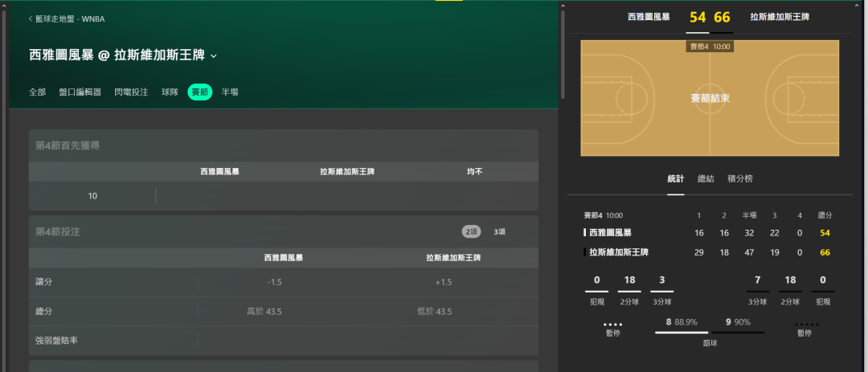
Task: Click 西雅圖風暴 team name in score table
Action: (611, 232)
